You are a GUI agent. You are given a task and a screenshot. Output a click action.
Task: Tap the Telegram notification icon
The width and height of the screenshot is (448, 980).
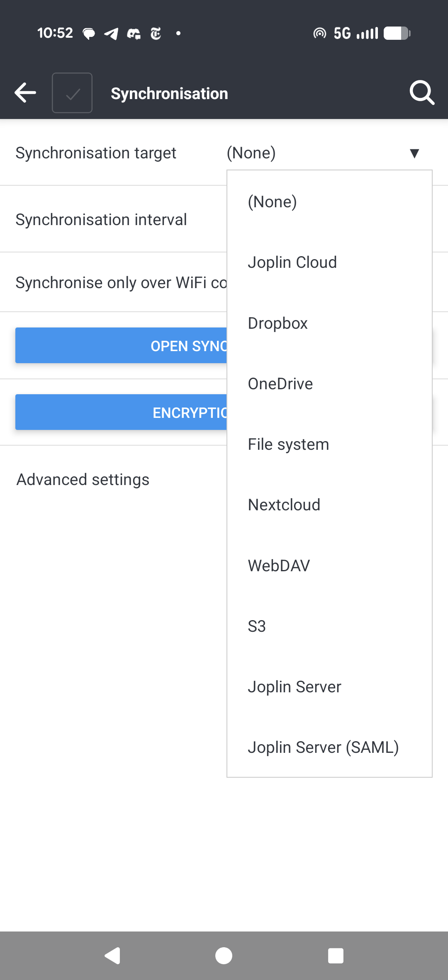(x=111, y=34)
